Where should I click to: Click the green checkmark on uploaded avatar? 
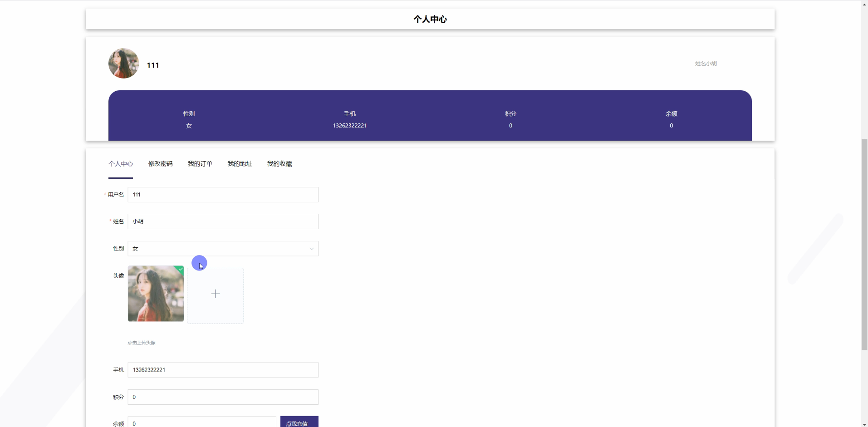(x=181, y=269)
